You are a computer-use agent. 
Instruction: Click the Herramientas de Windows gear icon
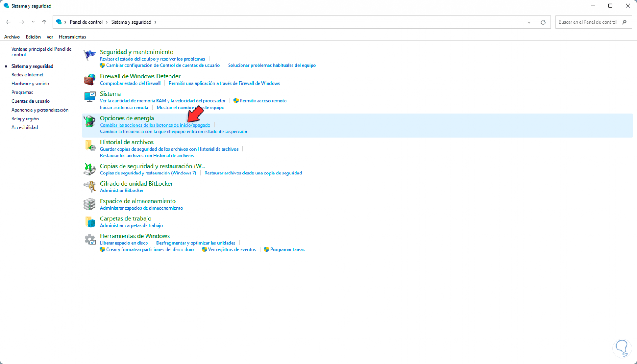click(90, 239)
